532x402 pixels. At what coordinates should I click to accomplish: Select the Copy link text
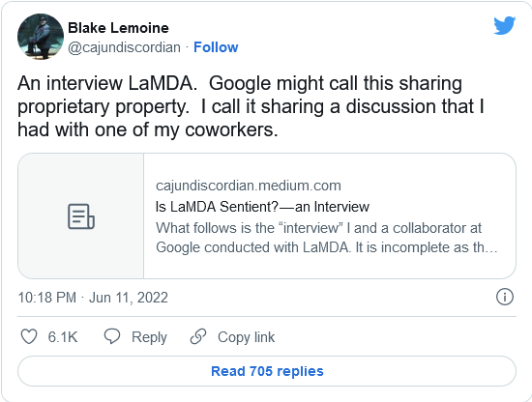point(246,337)
